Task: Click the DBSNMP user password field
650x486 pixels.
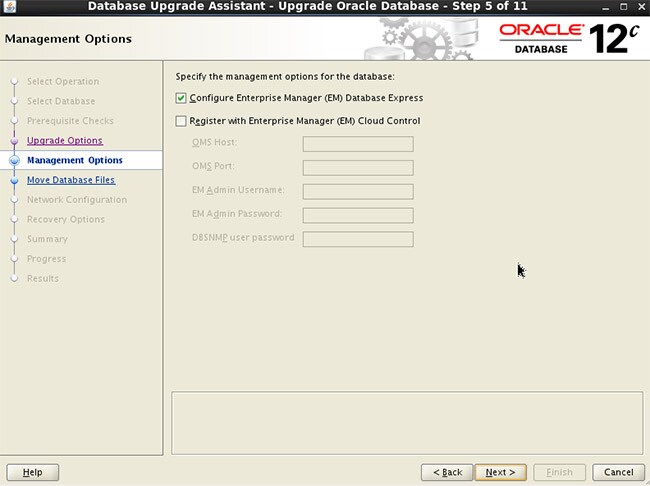Action: click(358, 239)
